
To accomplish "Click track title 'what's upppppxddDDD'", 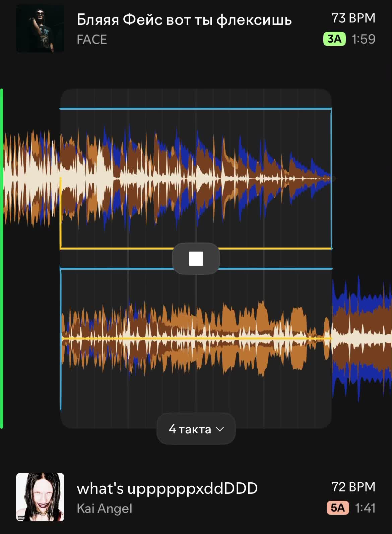I will (167, 489).
